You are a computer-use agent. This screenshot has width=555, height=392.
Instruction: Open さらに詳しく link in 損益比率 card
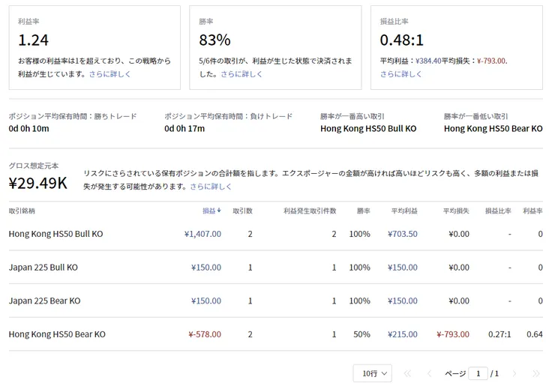coord(401,74)
